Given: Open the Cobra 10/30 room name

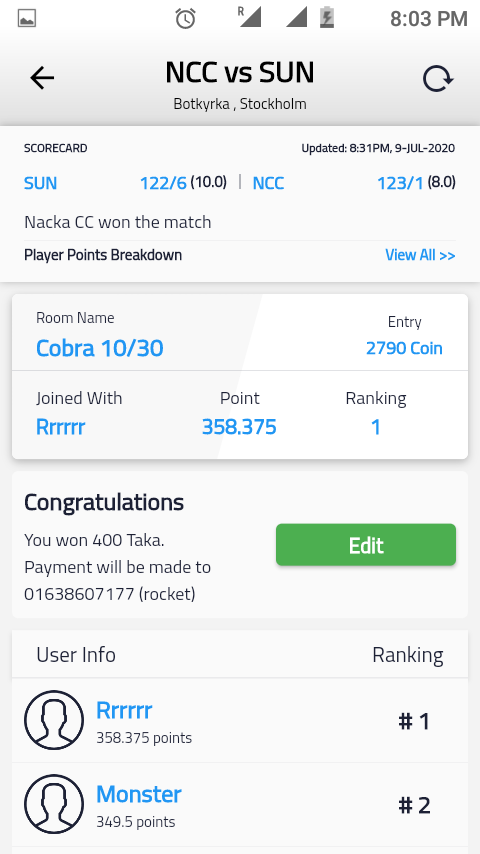Looking at the screenshot, I should pyautogui.click(x=100, y=348).
